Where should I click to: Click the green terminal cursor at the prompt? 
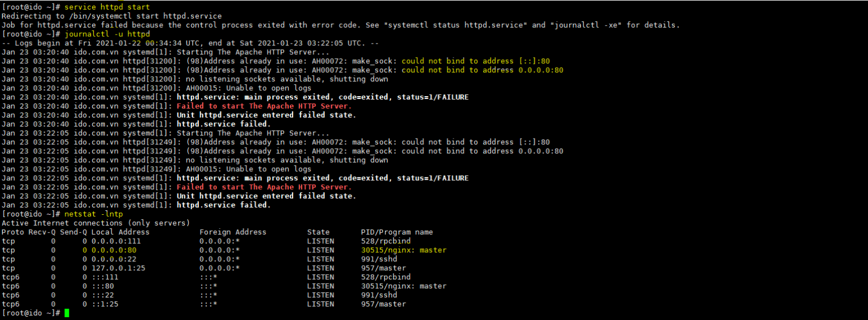pos(67,313)
